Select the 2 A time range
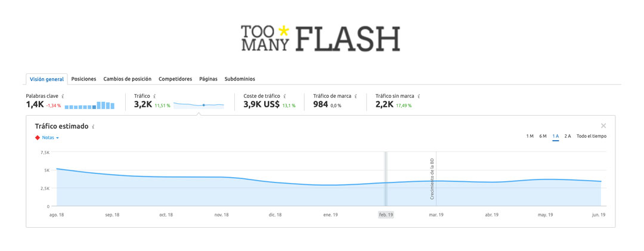644x251 pixels. 568,136
